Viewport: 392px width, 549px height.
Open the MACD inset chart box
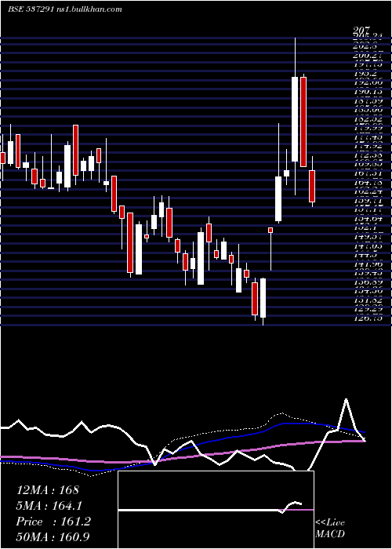click(x=216, y=510)
